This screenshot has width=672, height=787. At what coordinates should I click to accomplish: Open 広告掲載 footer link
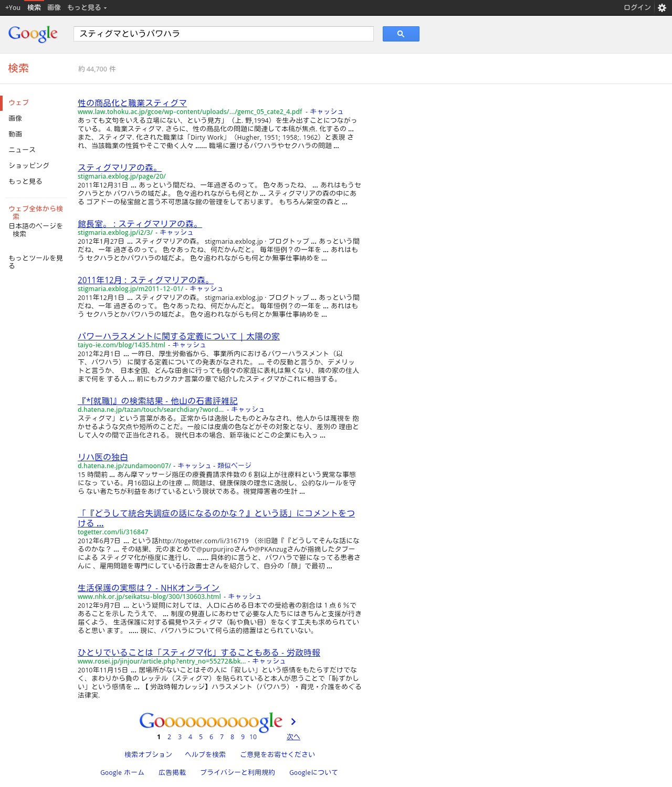(172, 772)
